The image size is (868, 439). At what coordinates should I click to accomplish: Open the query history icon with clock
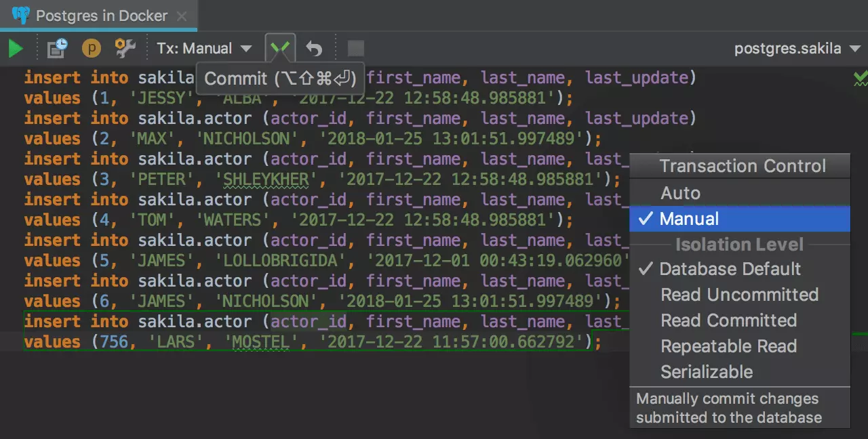coord(57,48)
